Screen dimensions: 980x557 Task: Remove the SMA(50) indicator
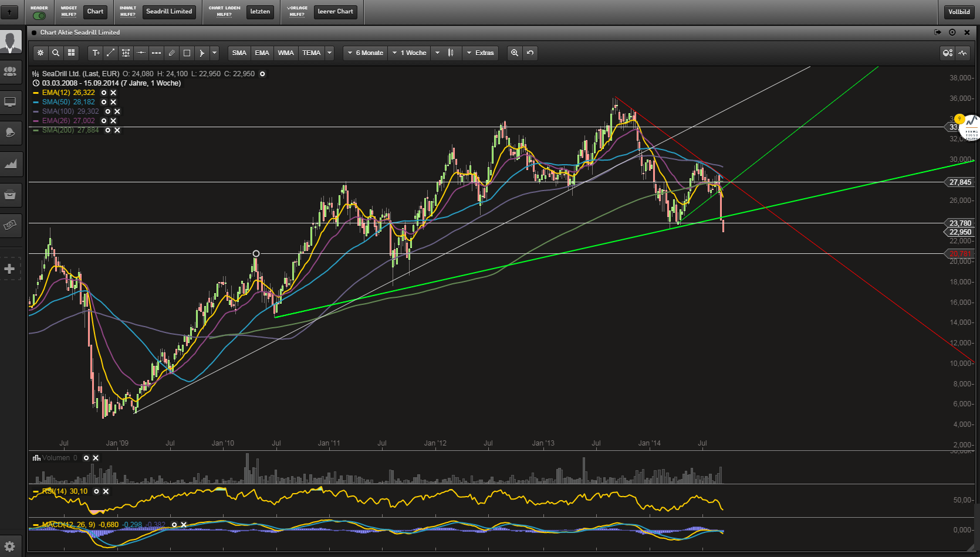[113, 102]
